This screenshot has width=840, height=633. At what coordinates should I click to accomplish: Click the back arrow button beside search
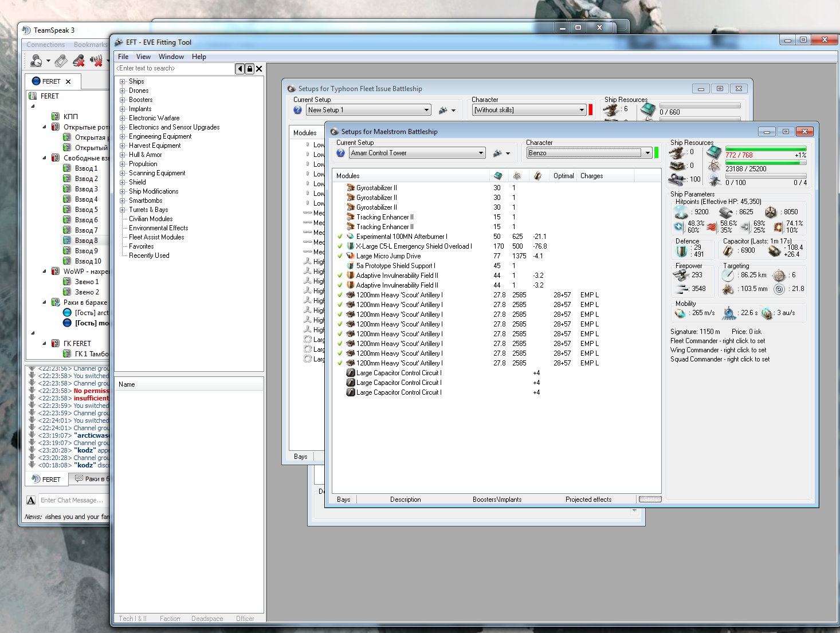tap(240, 69)
